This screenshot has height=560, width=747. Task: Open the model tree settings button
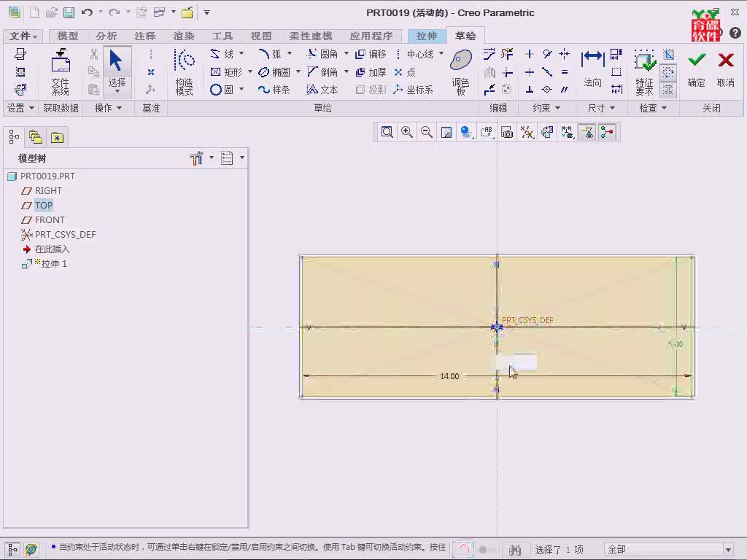click(196, 158)
